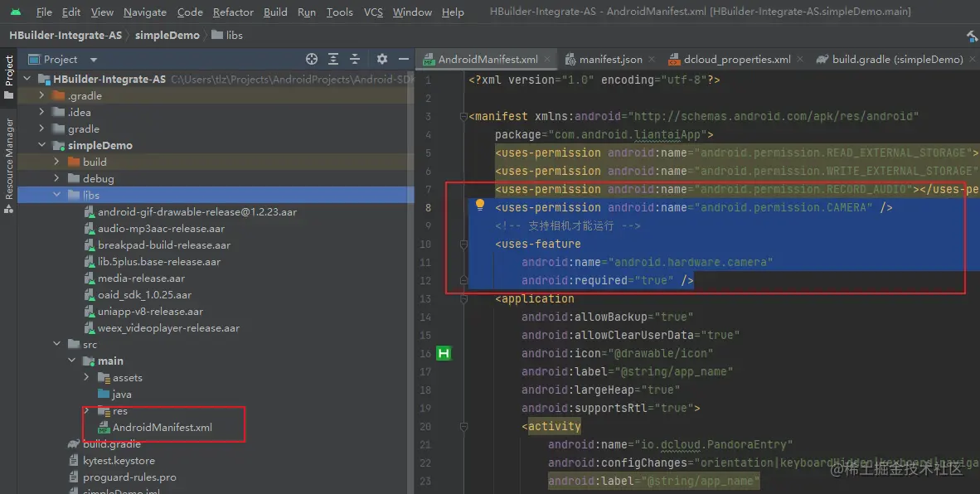Select android-gif-drawable-release@1.2.23.aar file
Image resolution: width=980 pixels, height=494 pixels.
[191, 211]
